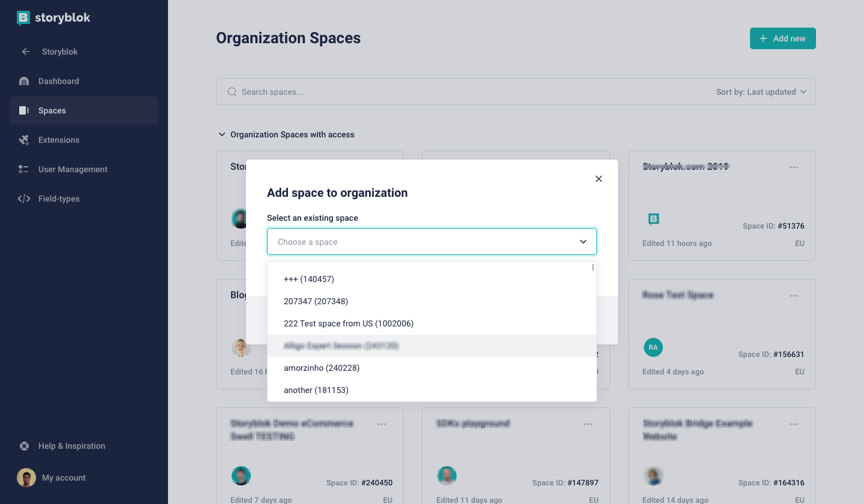The height and width of the screenshot is (504, 864).
Task: Click Space ID #147897 text
Action: point(565,483)
